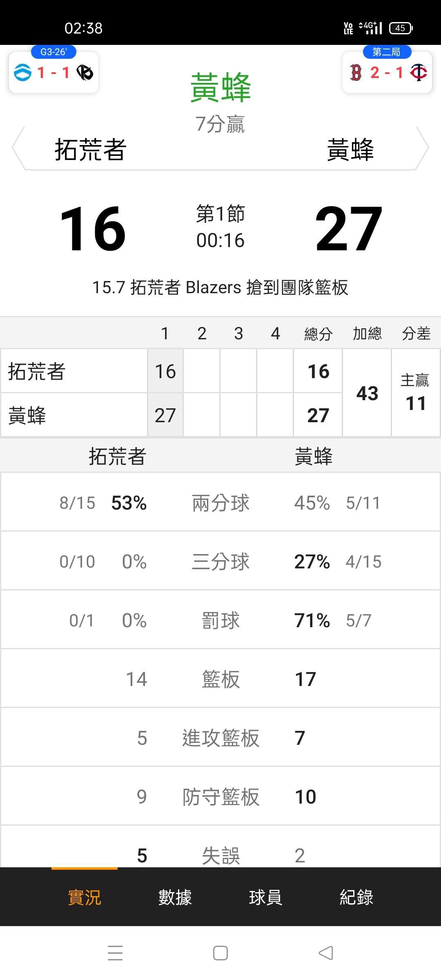Tap the 加總 43 total cell
This screenshot has width=441, height=980.
367,393
